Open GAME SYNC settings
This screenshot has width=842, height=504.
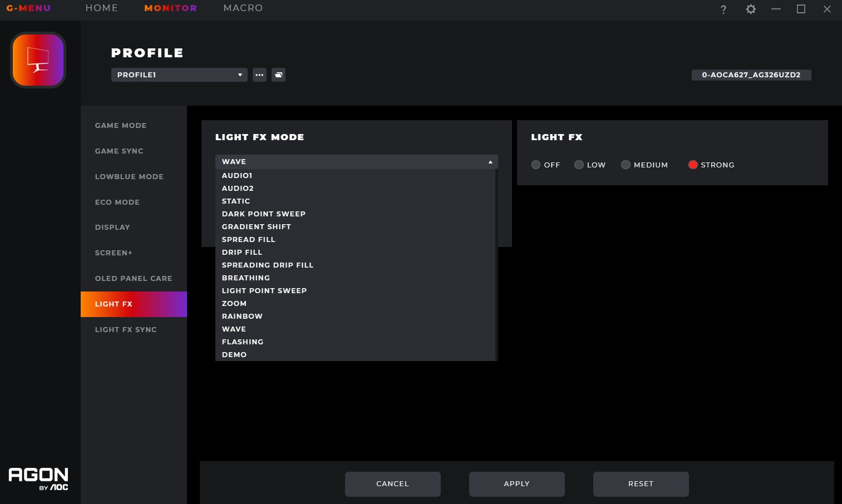coord(134,151)
